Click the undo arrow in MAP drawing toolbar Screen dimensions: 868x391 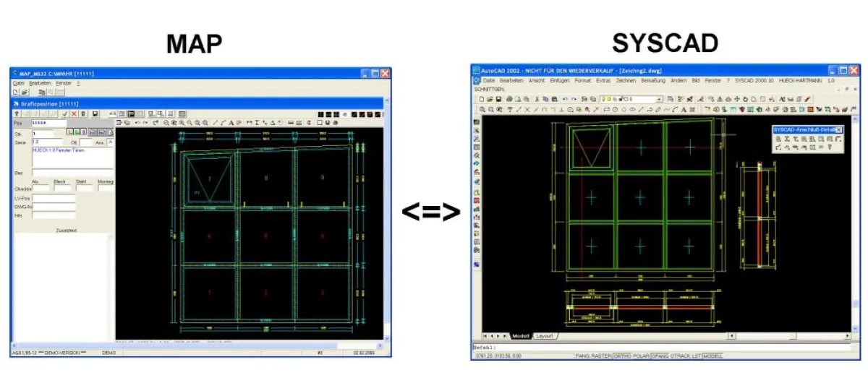pyautogui.click(x=137, y=122)
